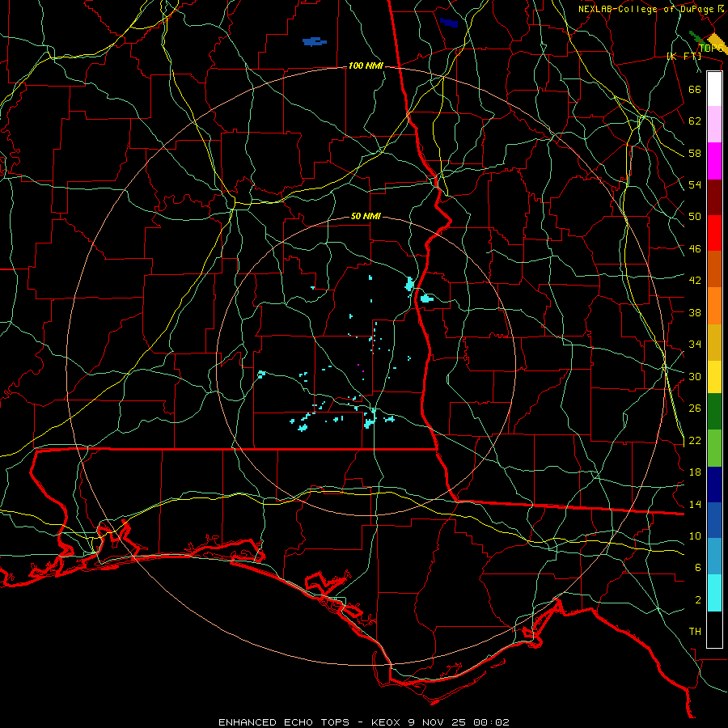This screenshot has width=728, height=728.
Task: Click the gold legend color block
Action: point(714,342)
